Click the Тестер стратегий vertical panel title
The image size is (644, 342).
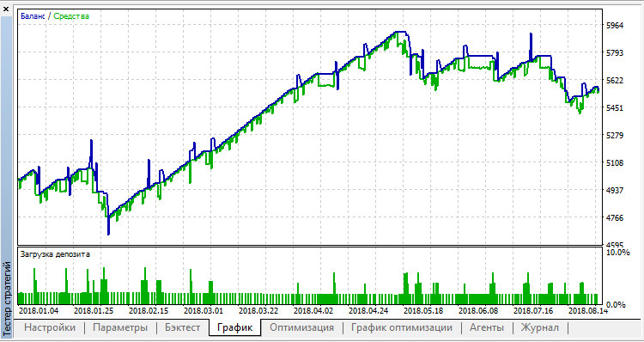coord(7,298)
